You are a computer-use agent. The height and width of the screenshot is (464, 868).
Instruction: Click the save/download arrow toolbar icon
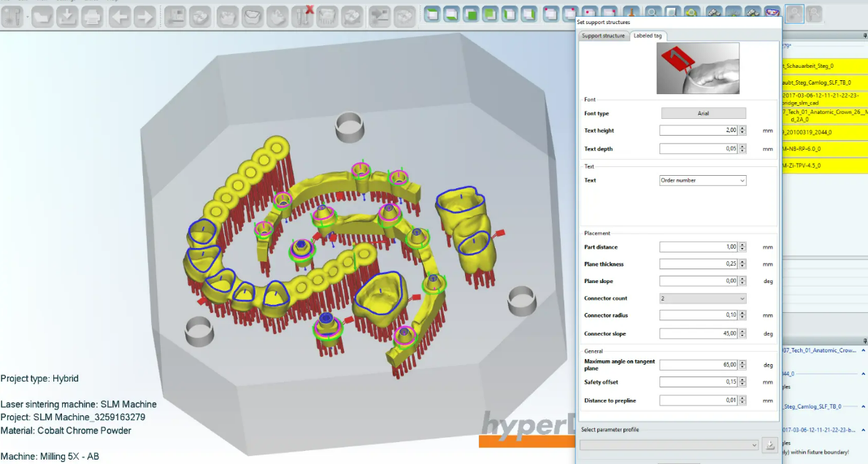point(67,17)
